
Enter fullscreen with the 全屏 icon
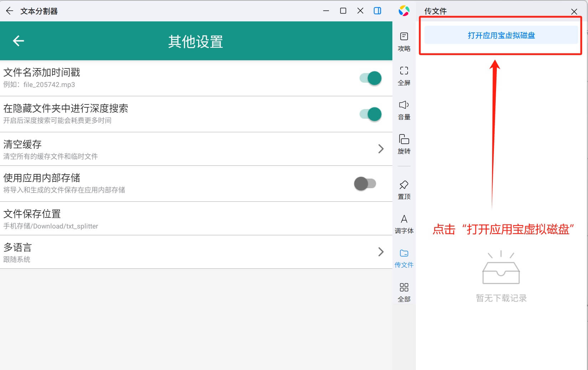click(x=404, y=76)
